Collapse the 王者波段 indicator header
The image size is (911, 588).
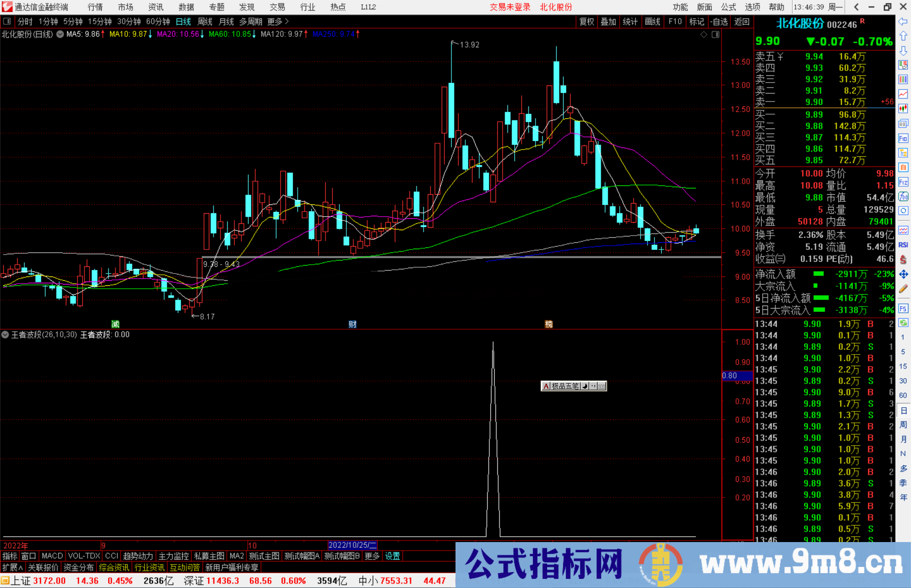pyautogui.click(x=5, y=334)
